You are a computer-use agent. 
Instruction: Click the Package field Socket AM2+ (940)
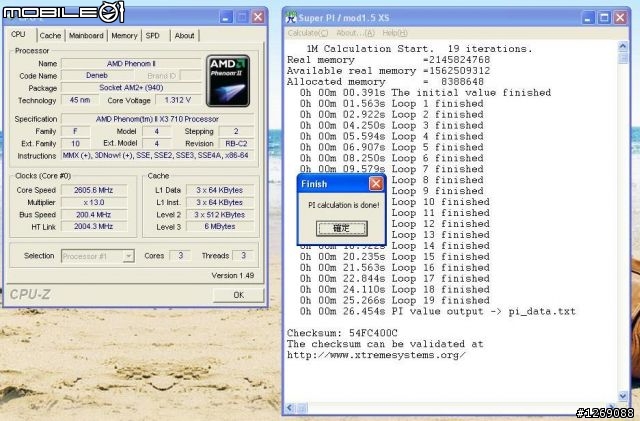(x=131, y=88)
